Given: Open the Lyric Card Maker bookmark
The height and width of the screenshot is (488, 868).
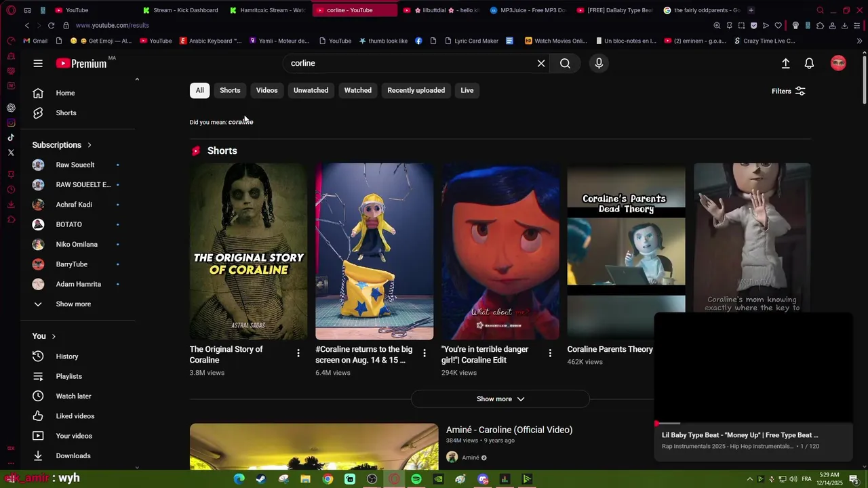Looking at the screenshot, I should (x=471, y=41).
